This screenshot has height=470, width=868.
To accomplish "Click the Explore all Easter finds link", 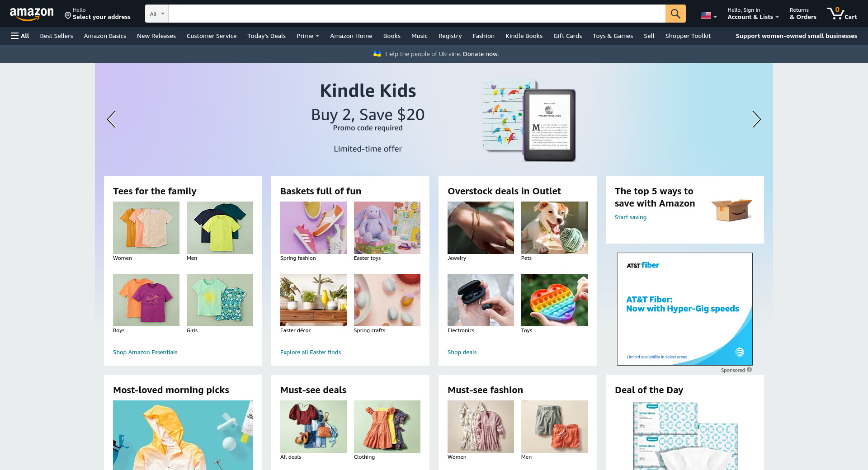I will tap(311, 352).
